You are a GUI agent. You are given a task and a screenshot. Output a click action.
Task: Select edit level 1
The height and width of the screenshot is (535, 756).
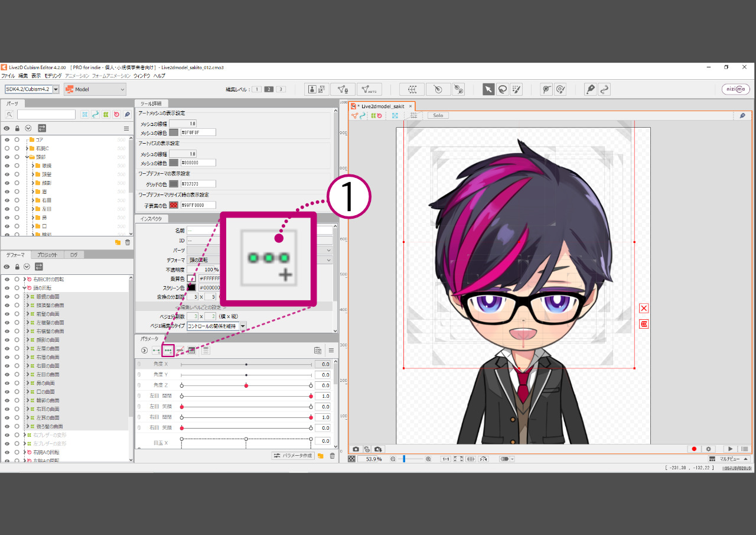tap(257, 89)
